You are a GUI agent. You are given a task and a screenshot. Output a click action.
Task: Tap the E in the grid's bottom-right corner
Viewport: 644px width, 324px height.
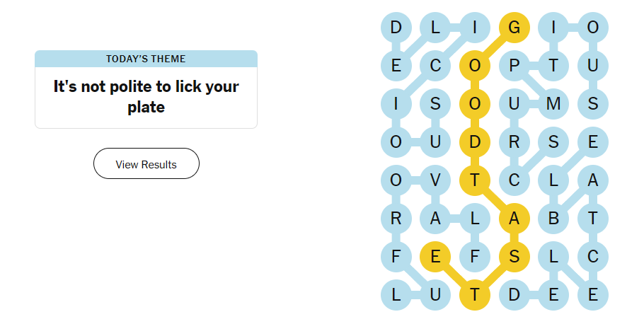click(x=593, y=295)
